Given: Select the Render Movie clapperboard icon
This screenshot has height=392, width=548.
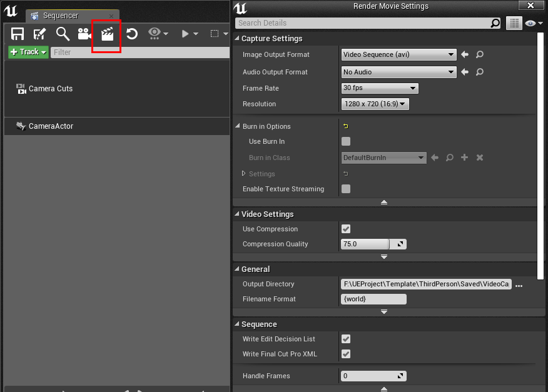Looking at the screenshot, I should point(106,34).
